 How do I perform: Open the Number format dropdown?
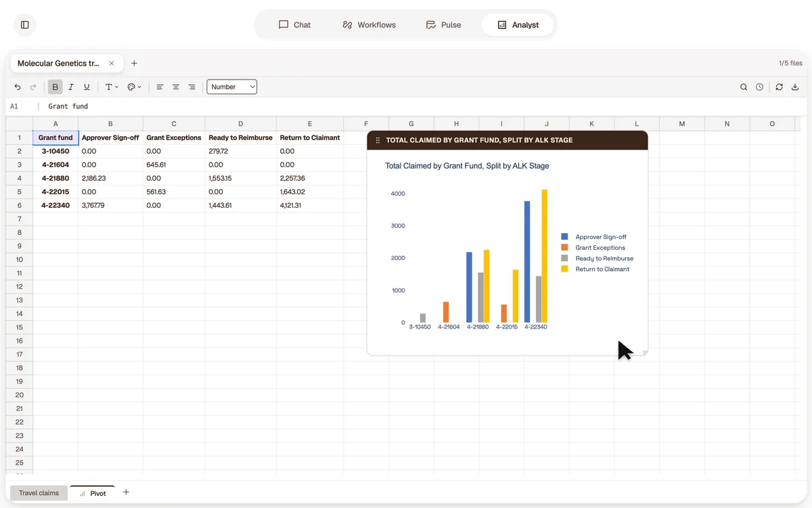pyautogui.click(x=232, y=87)
